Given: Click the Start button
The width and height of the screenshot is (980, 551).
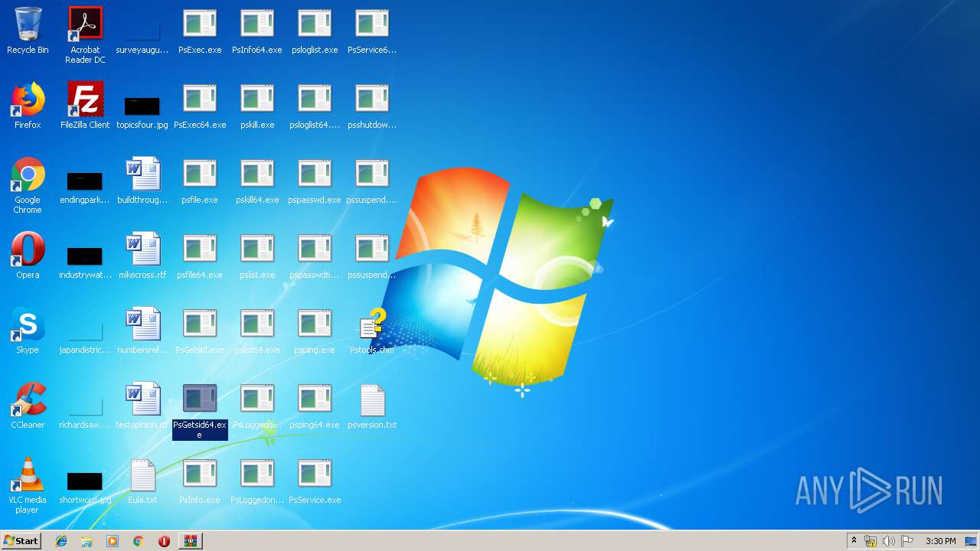Looking at the screenshot, I should pos(21,540).
